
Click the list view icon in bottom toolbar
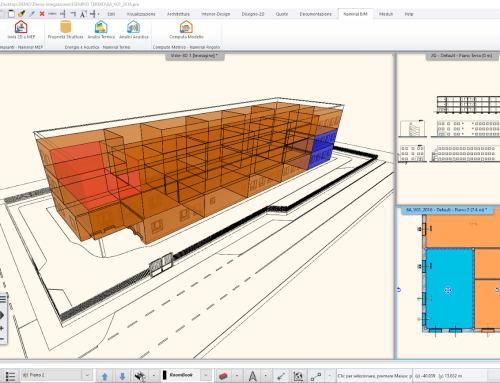[10, 376]
